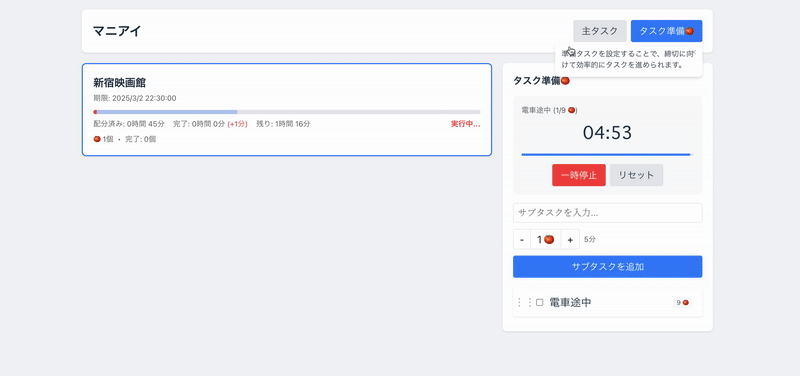Switch to the 主タスク tab
The height and width of the screenshot is (376, 800).
pos(599,31)
